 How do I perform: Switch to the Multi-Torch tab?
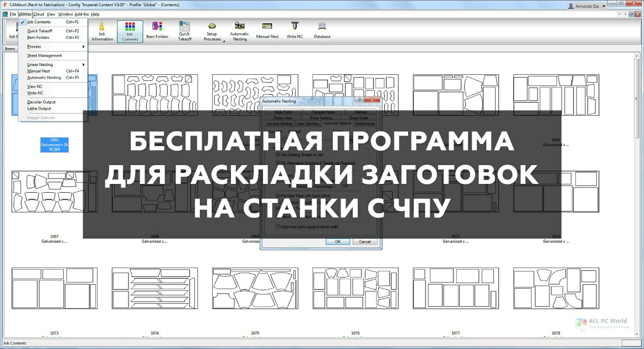(284, 112)
